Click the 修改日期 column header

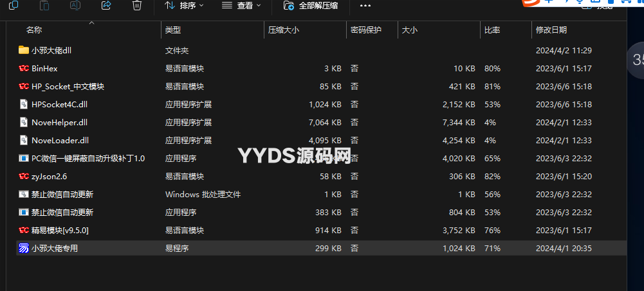[551, 30]
